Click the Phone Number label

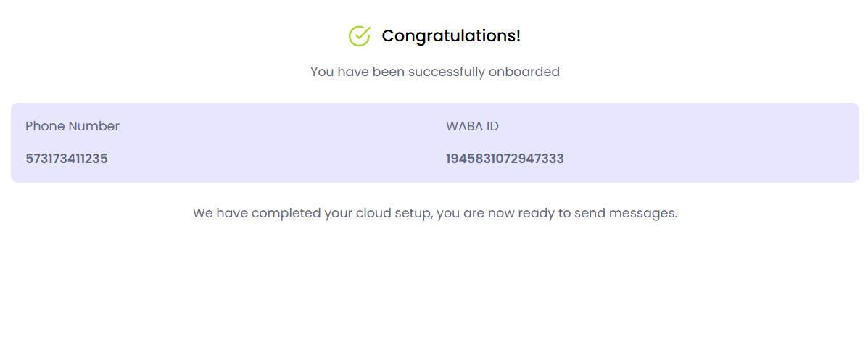73,126
